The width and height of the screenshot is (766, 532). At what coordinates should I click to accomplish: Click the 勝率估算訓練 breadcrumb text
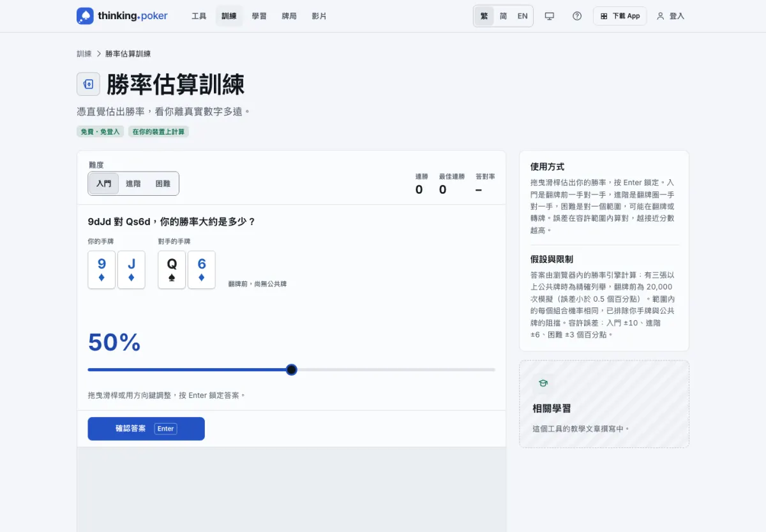point(128,54)
